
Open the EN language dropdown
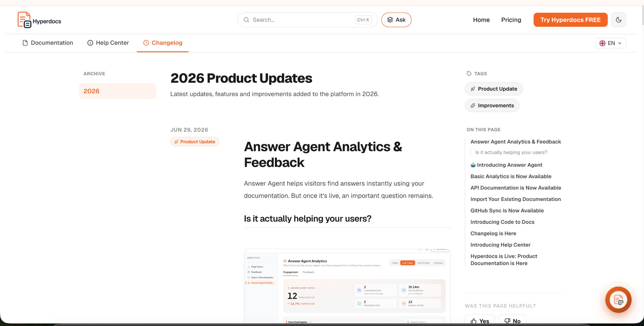tap(611, 43)
